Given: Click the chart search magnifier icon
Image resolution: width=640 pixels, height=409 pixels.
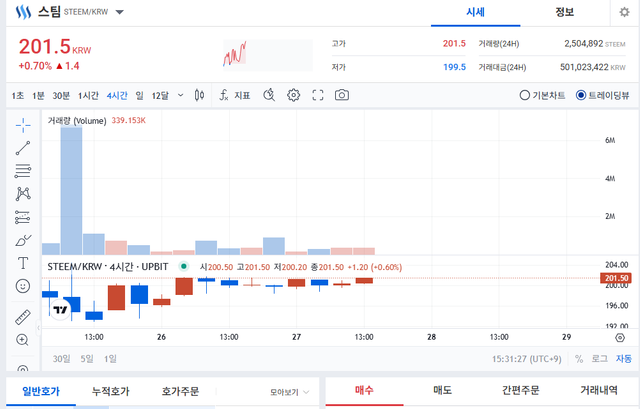Looking at the screenshot, I should pos(269,96).
